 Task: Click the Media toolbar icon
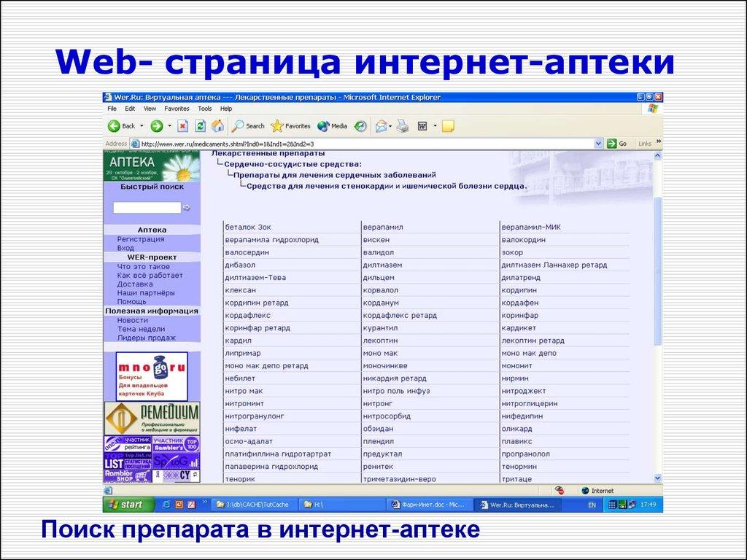[323, 126]
